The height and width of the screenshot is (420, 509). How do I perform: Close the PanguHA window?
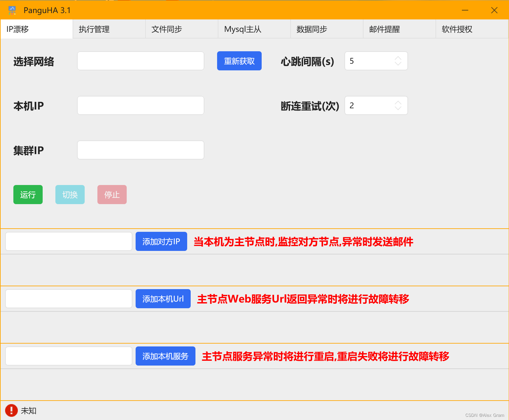click(x=494, y=10)
